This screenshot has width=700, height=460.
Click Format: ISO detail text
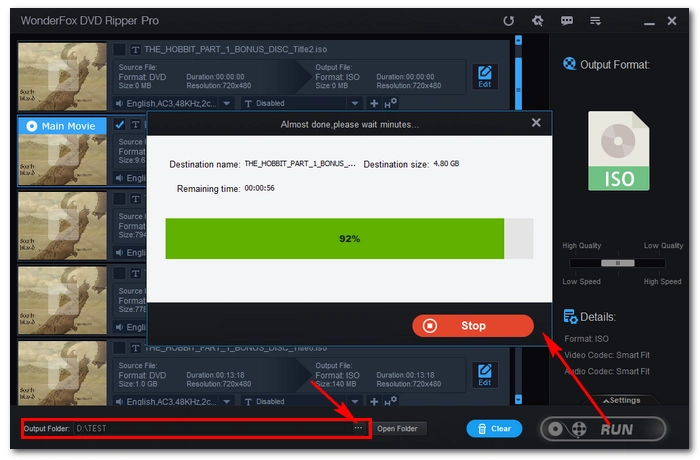[586, 339]
